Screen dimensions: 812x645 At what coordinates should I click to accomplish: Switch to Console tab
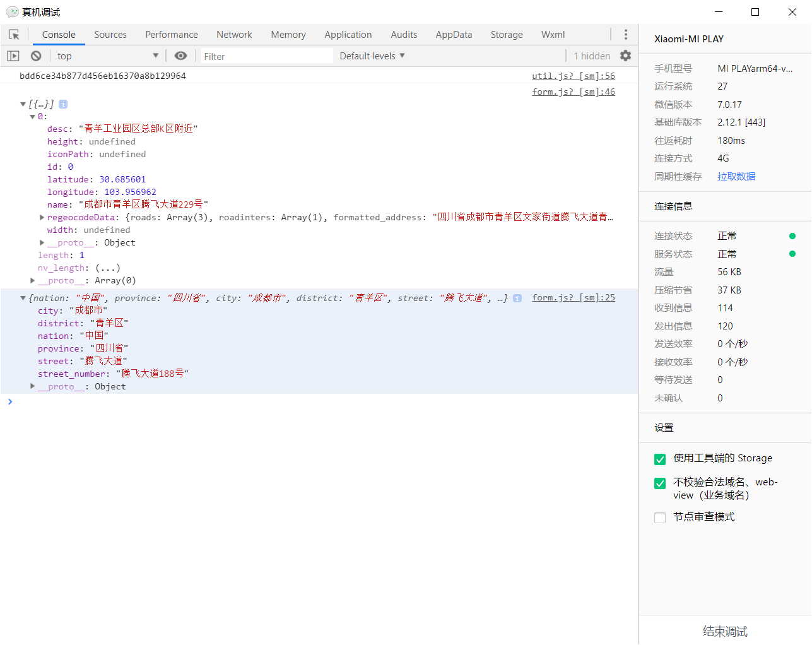pyautogui.click(x=59, y=35)
